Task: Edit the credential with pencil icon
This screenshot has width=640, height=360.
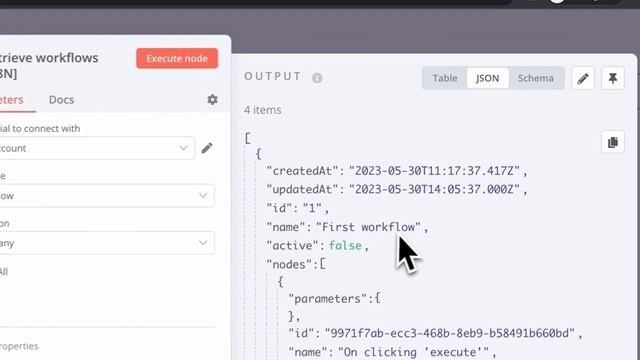Action: pyautogui.click(x=207, y=148)
